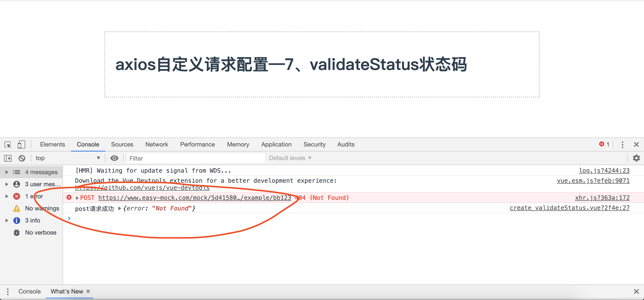This screenshot has height=300, width=644.
Task: Select the 'No verbose' filter with its bug icon
Action: click(40, 233)
